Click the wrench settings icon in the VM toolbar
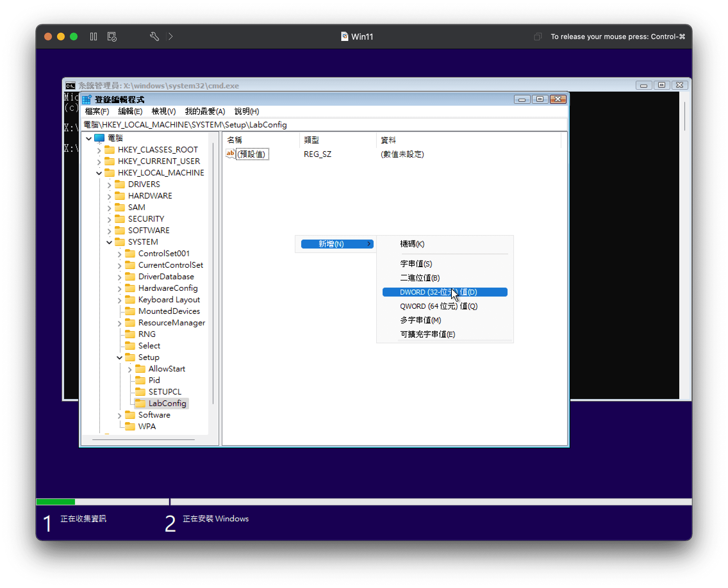 (x=154, y=36)
